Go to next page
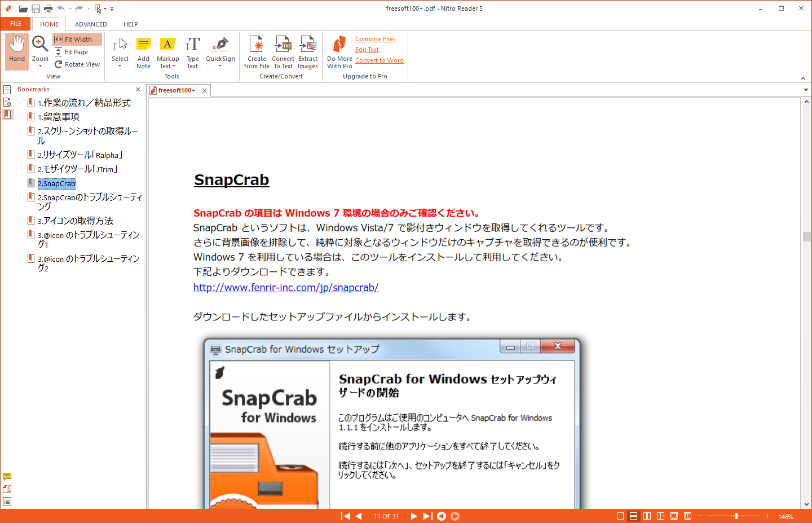Image resolution: width=812 pixels, height=523 pixels. (x=414, y=516)
